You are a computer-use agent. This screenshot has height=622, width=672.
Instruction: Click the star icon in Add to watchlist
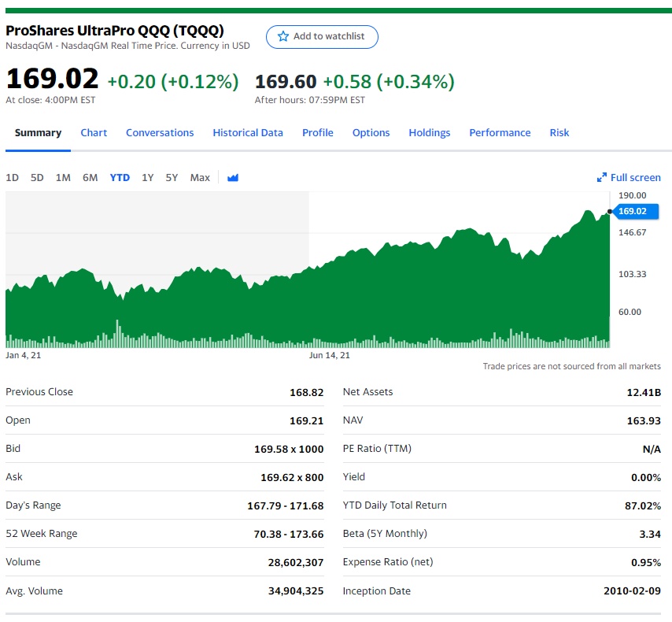click(x=282, y=36)
